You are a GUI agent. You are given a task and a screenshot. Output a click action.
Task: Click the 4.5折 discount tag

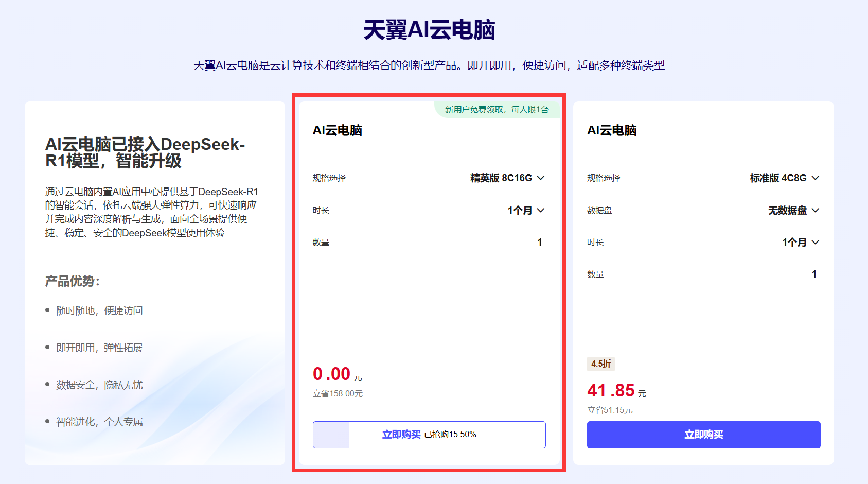pyautogui.click(x=601, y=364)
